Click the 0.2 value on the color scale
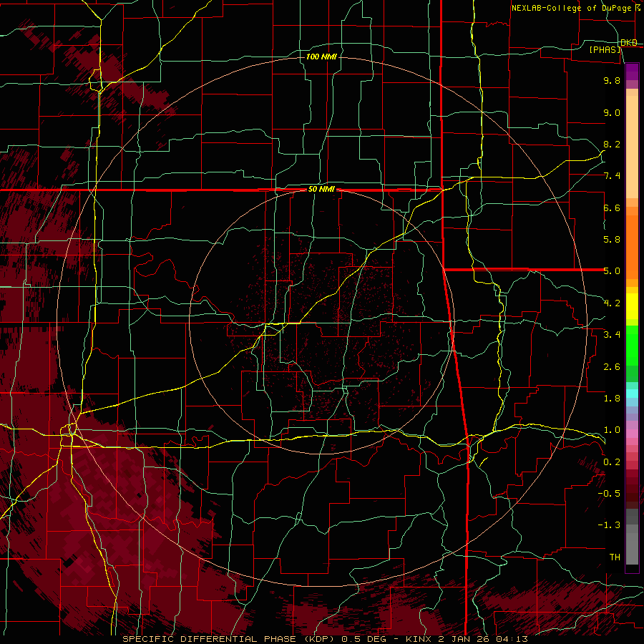Viewport: 644px width, 644px height. [612, 462]
